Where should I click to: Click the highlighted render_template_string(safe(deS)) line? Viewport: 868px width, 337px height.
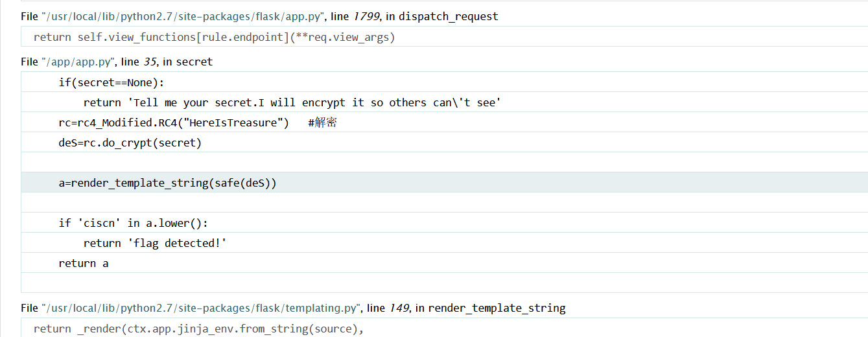[444, 183]
